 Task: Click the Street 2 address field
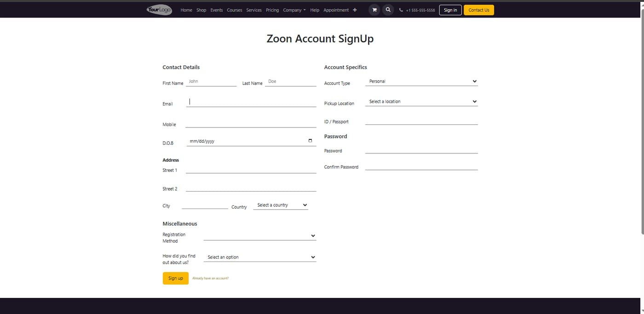tap(251, 187)
